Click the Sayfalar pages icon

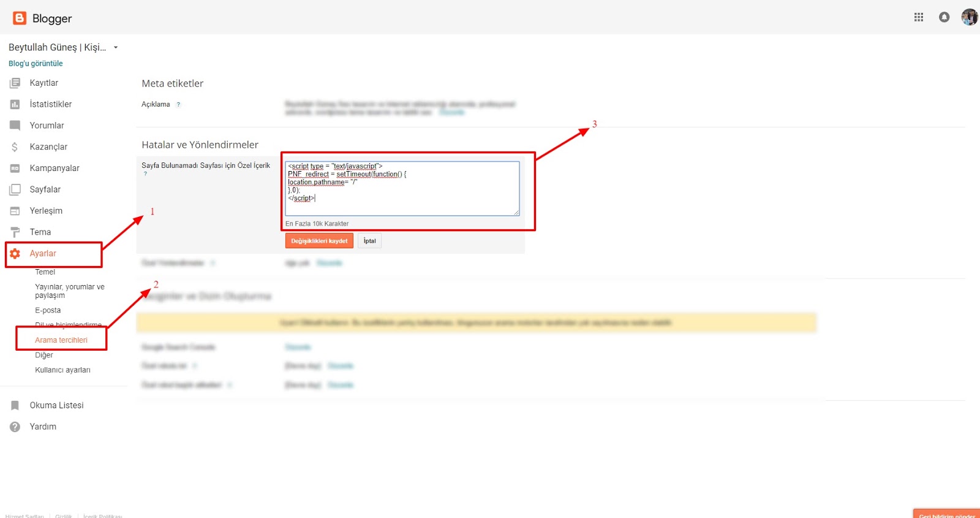click(15, 189)
